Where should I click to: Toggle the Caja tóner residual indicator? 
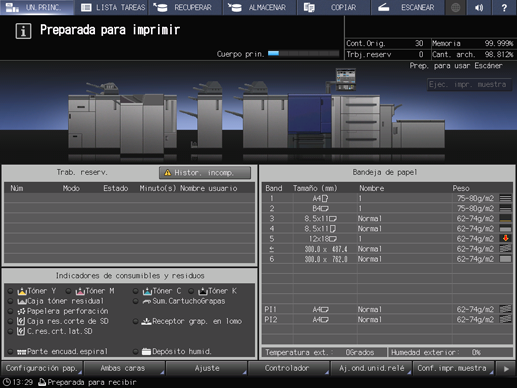click(10, 301)
